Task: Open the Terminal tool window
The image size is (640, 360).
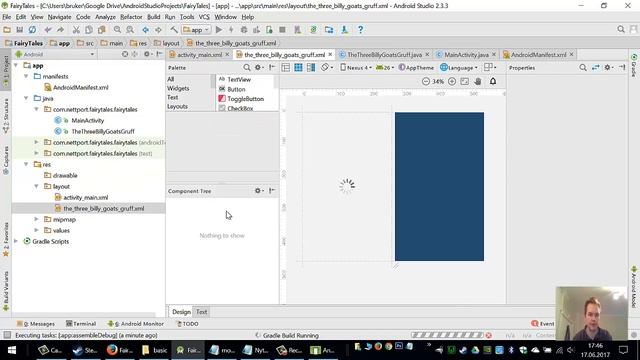Action: pyautogui.click(x=81, y=324)
